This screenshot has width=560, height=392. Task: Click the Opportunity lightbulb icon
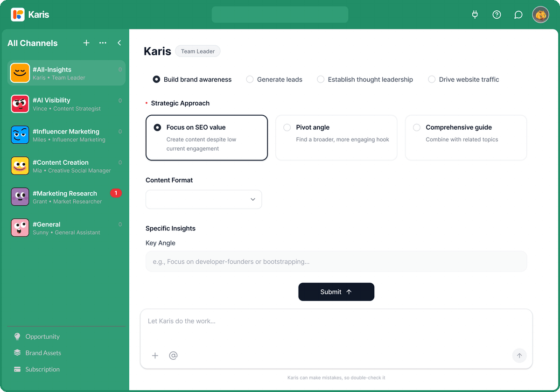17,336
